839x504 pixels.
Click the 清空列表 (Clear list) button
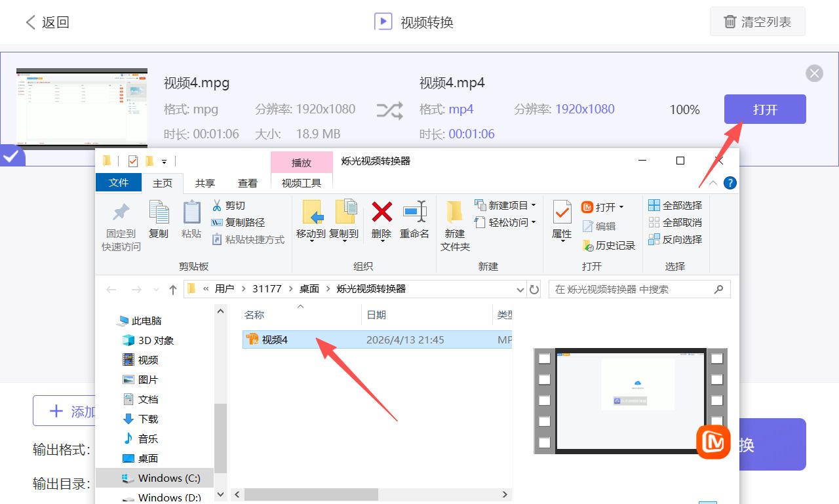coord(757,22)
